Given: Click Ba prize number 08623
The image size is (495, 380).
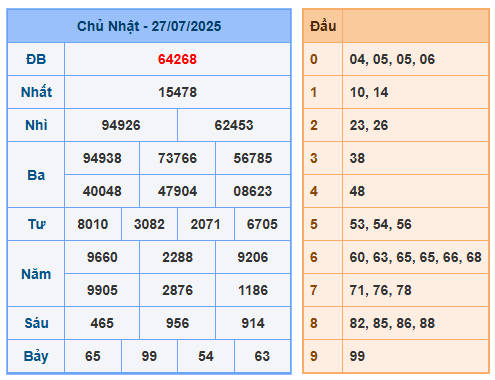Looking at the screenshot, I should (x=253, y=191).
